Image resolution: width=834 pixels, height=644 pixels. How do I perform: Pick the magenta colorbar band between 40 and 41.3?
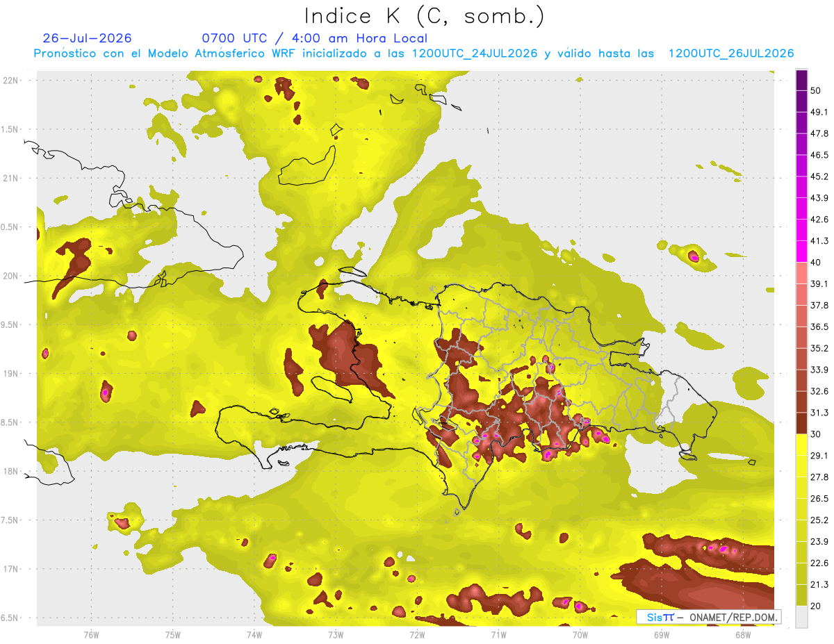[801, 251]
